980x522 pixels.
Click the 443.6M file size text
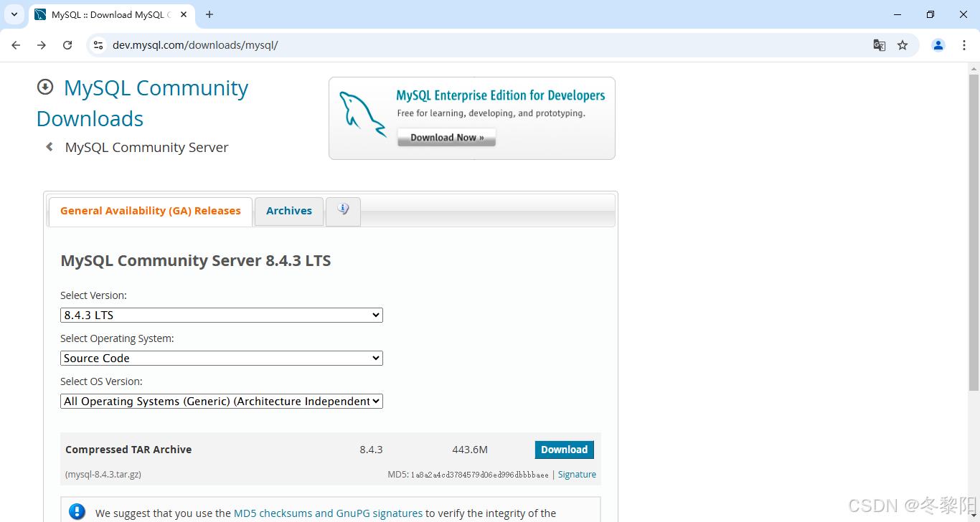pos(470,450)
